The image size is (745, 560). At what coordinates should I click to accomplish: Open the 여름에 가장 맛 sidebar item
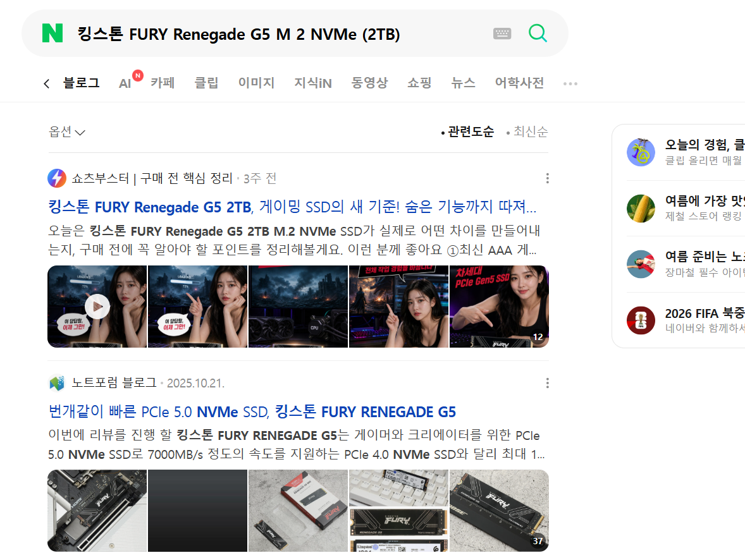686,208
